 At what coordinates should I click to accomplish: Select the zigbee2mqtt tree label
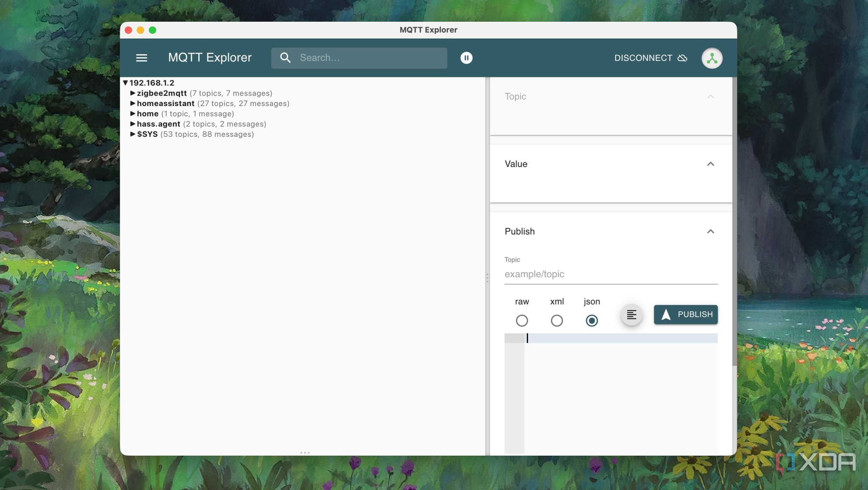(x=162, y=93)
